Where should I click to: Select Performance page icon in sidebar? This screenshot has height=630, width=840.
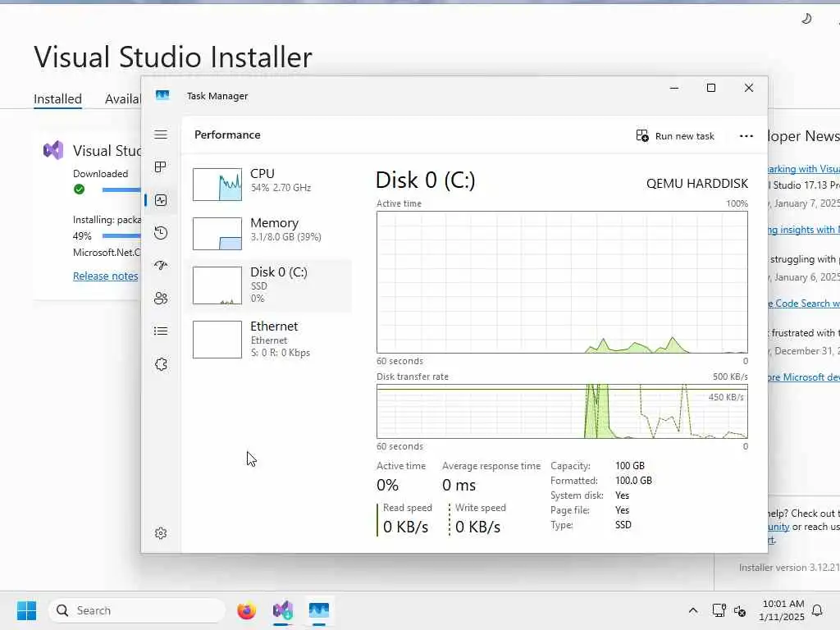[161, 200]
